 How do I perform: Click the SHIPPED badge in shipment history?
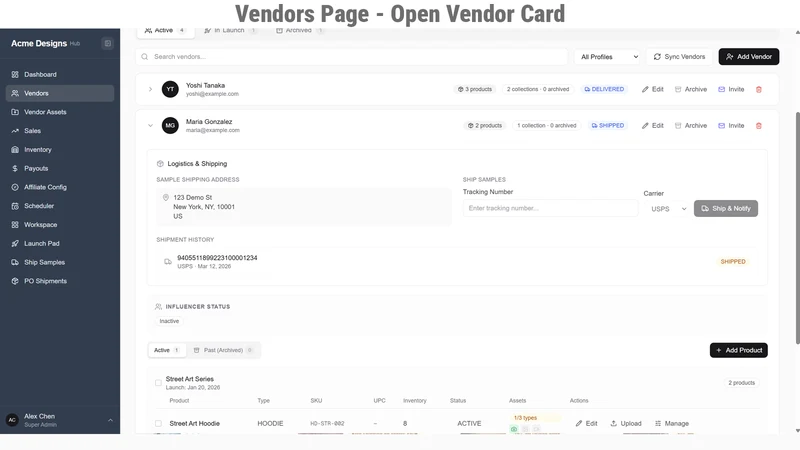[733, 262]
